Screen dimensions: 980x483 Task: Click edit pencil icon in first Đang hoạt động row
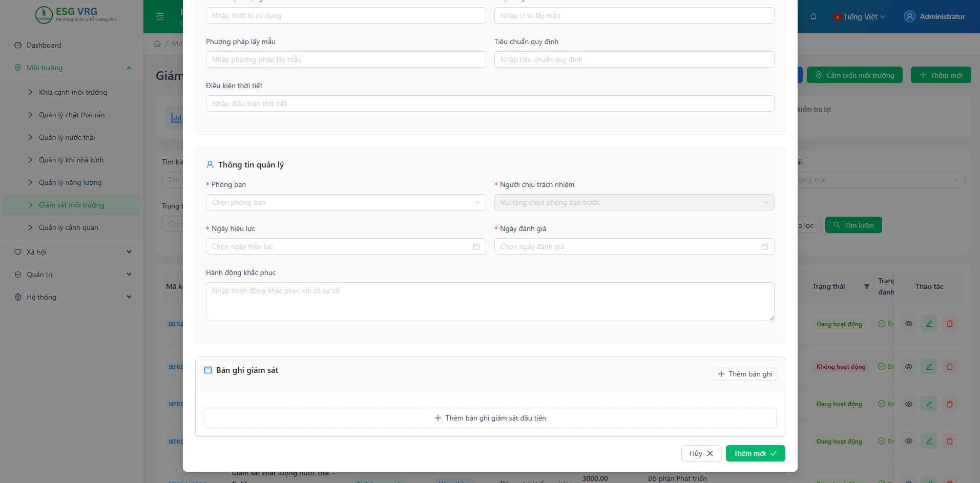pos(929,324)
